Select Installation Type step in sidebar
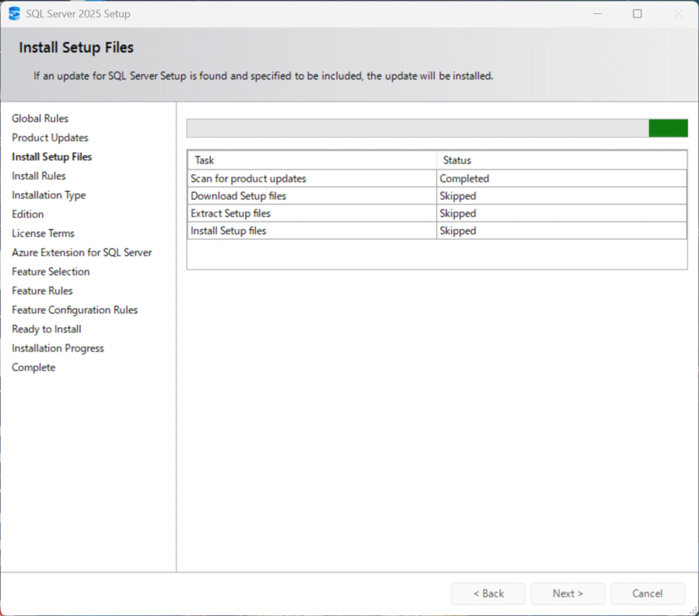The height and width of the screenshot is (616, 699). [x=48, y=195]
